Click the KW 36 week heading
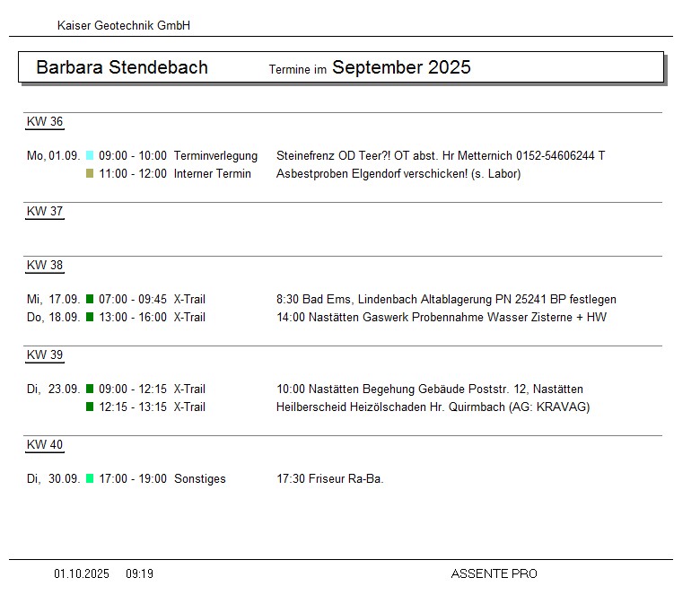The width and height of the screenshot is (700, 595). (x=45, y=122)
